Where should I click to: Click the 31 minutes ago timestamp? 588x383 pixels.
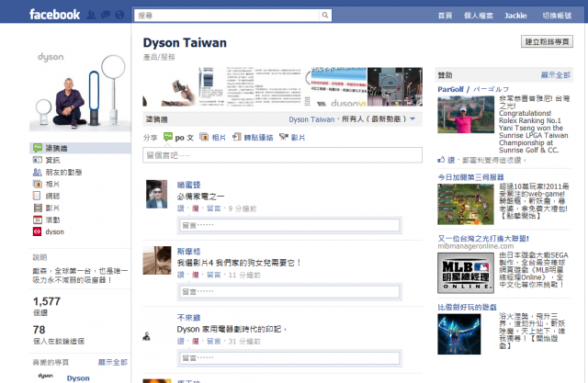244,341
